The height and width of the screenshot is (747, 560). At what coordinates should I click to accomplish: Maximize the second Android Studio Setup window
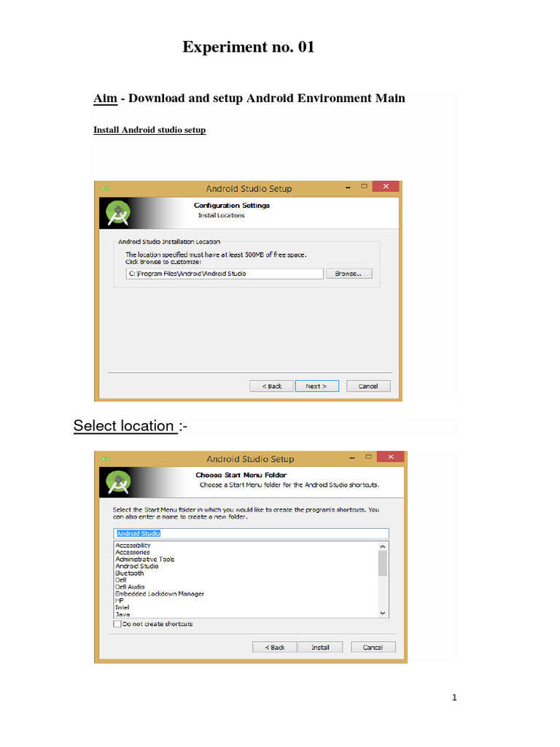(368, 457)
